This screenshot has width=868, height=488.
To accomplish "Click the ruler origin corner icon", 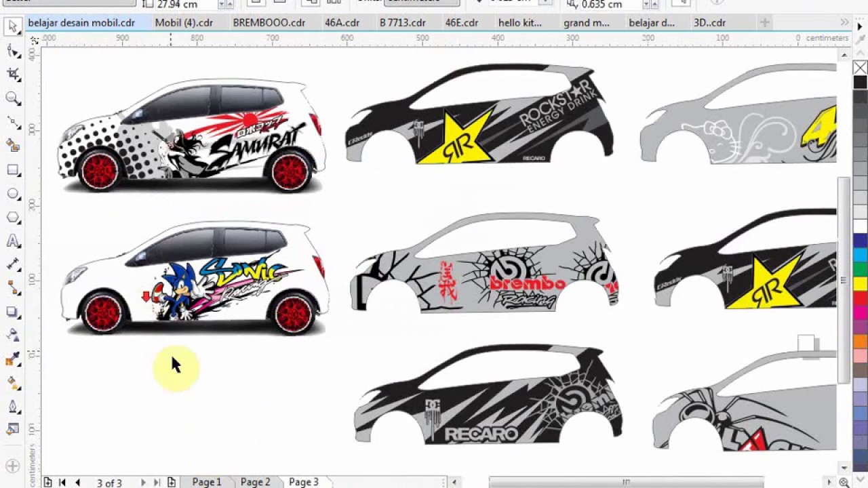I will 34,41.
